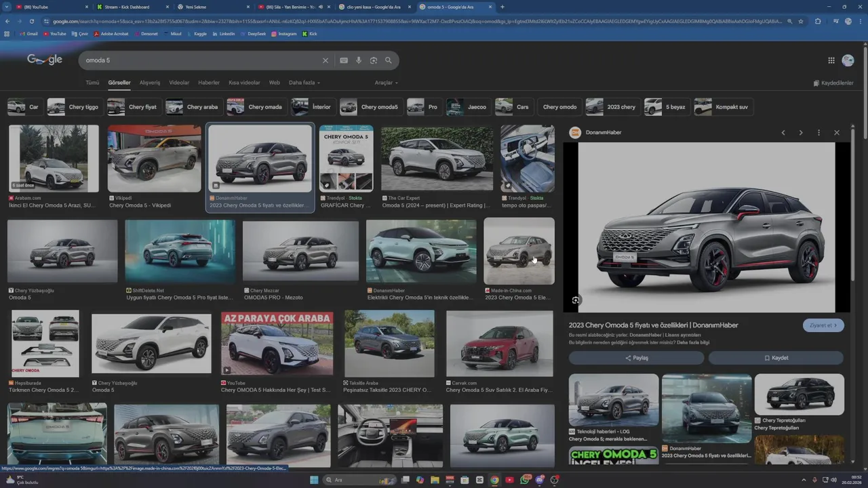
Task: Show next image in preview panel
Action: (801, 133)
